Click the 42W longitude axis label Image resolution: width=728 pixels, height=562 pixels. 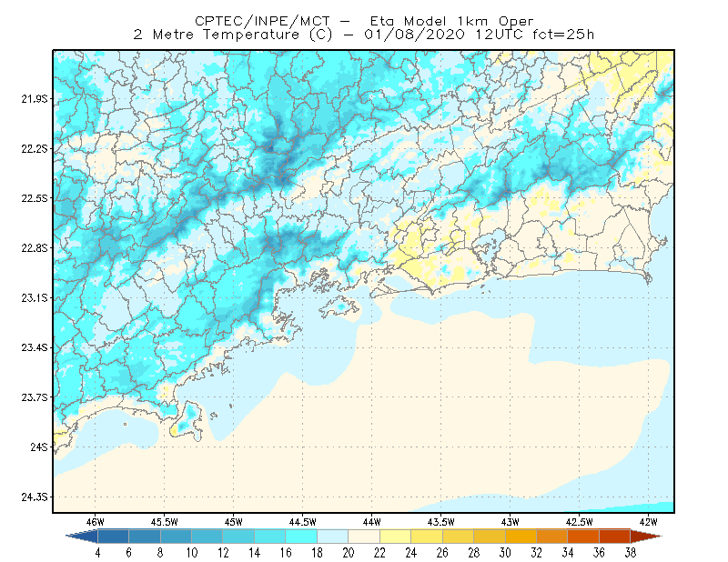648,522
